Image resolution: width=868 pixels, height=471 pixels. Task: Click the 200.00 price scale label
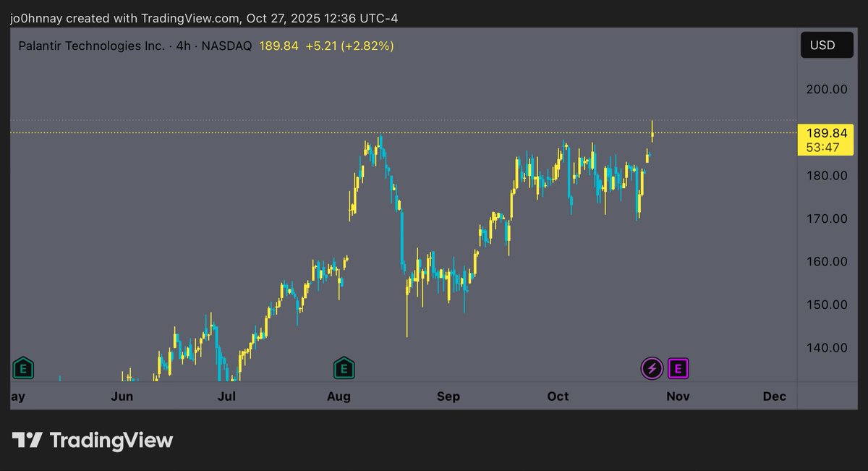coord(828,90)
